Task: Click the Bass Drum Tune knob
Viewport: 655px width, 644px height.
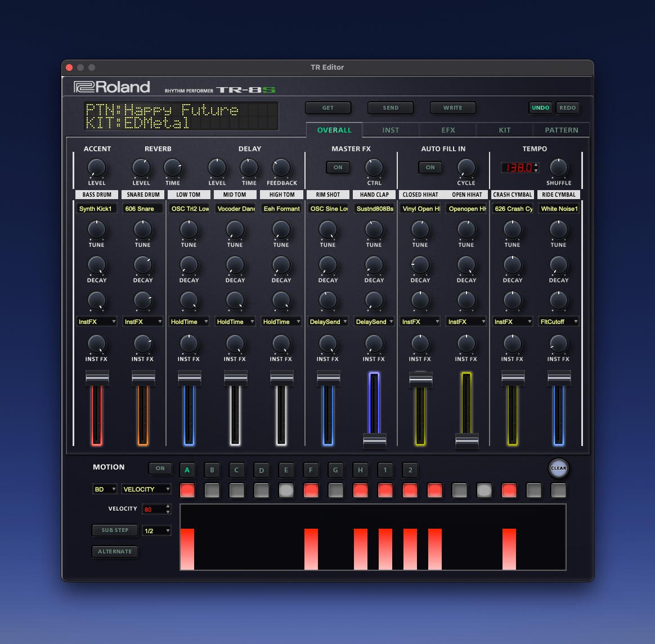Action: click(97, 229)
